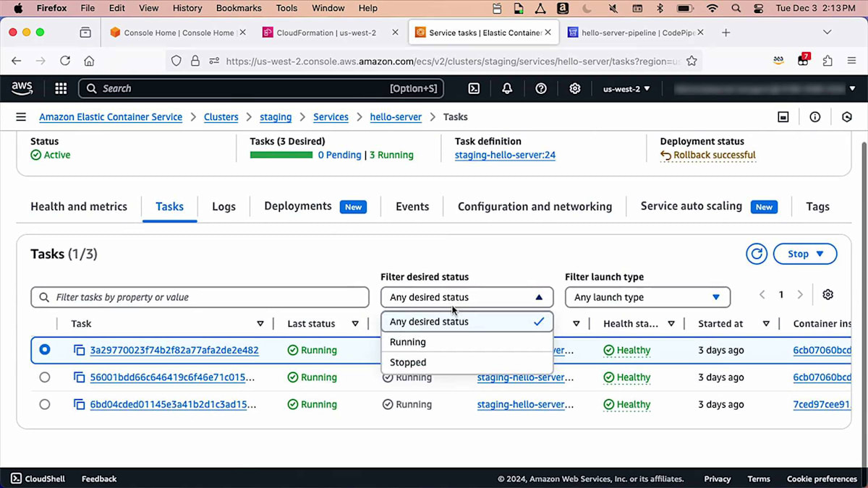
Task: Click the AWS logo
Action: click(x=22, y=88)
